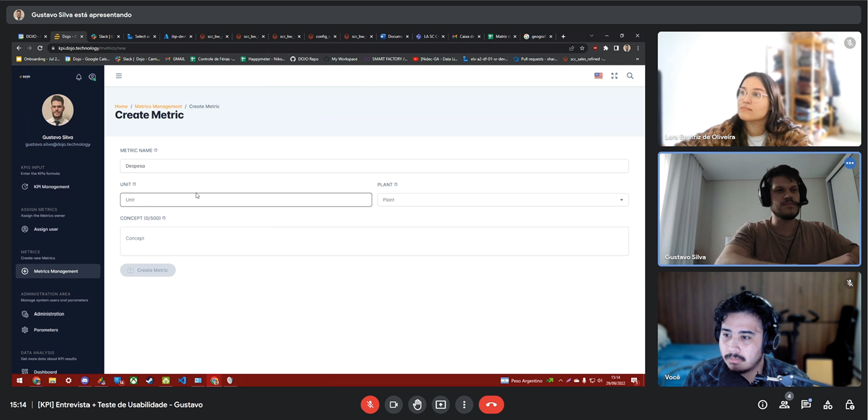Screen dimensions: 868x420
Task: Click the Create Metric button
Action: click(x=148, y=270)
